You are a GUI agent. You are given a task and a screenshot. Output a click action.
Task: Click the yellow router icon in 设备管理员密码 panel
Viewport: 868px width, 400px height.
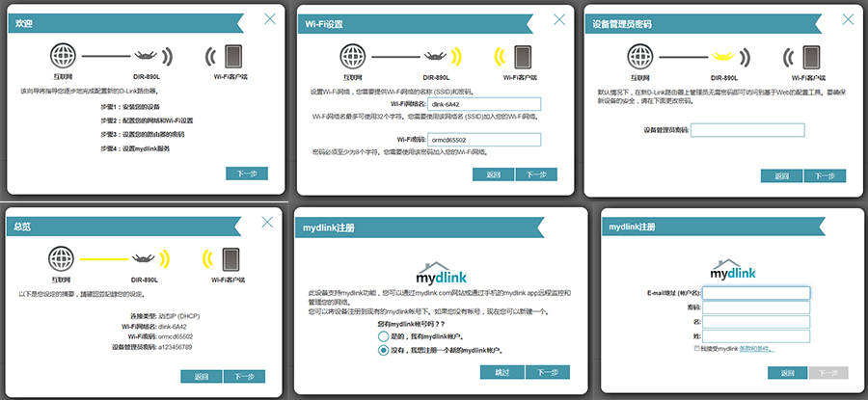(x=723, y=54)
